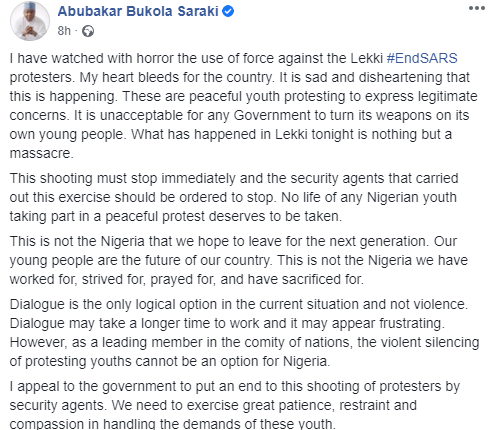Open Abubakar Bukola Saraki's profile picture
Image resolution: width=491 pixels, height=430 pixels.
[x=30, y=21]
